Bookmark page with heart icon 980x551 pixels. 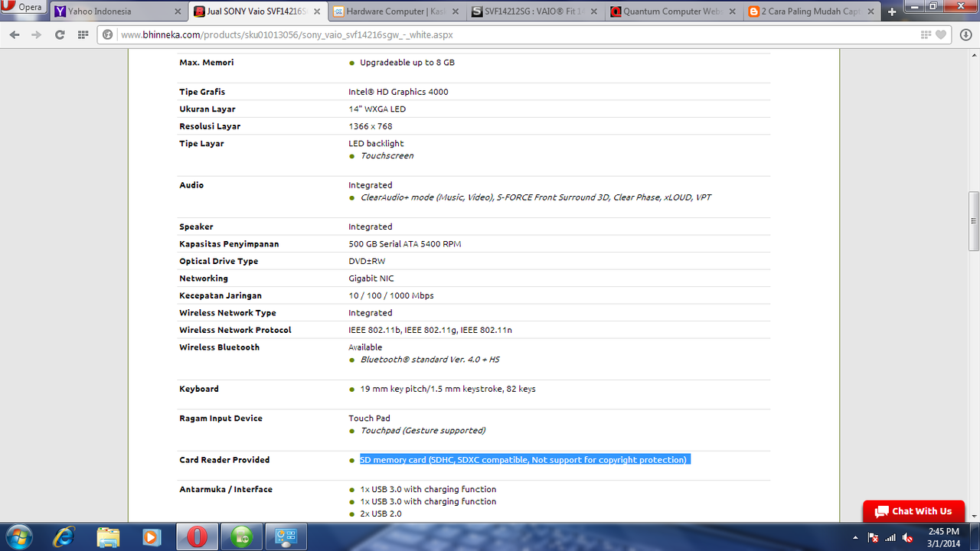point(942,35)
